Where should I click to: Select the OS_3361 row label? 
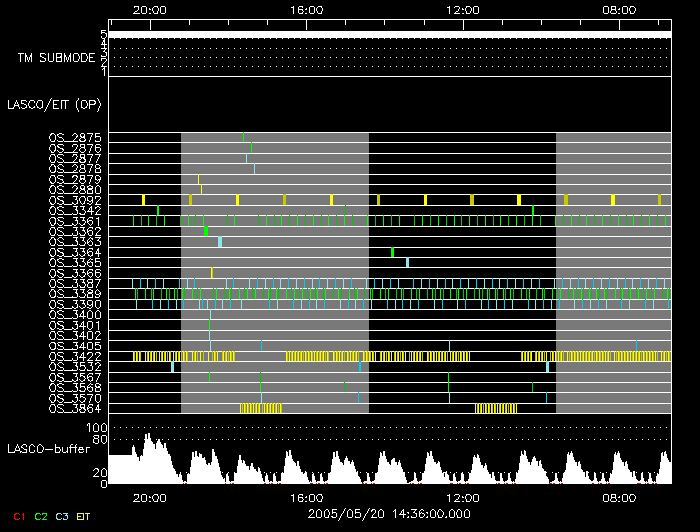tap(74, 221)
